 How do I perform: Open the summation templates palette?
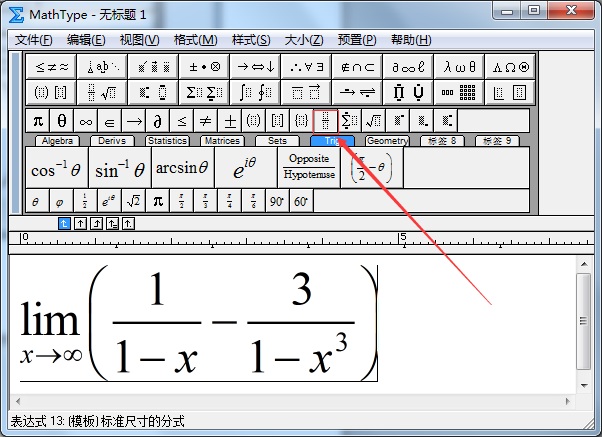click(x=205, y=92)
